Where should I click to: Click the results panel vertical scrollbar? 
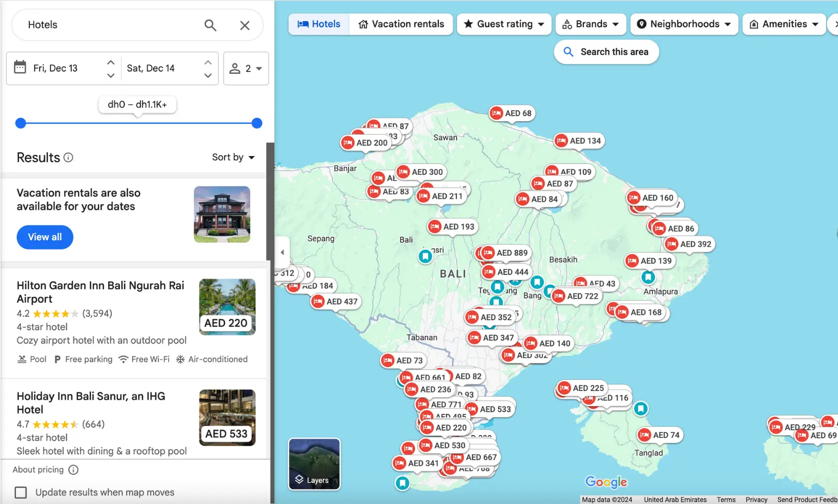pyautogui.click(x=270, y=201)
